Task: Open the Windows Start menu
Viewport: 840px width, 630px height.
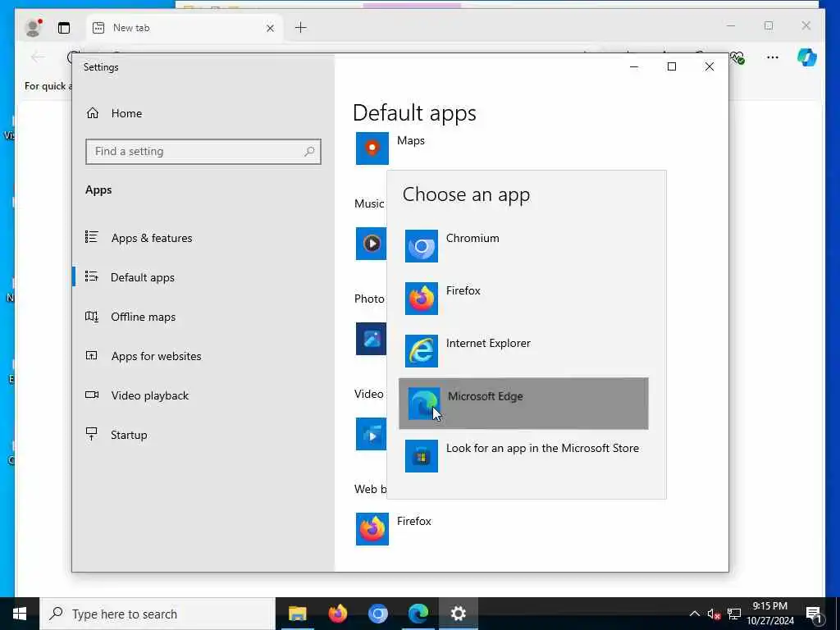Action: coord(20,614)
